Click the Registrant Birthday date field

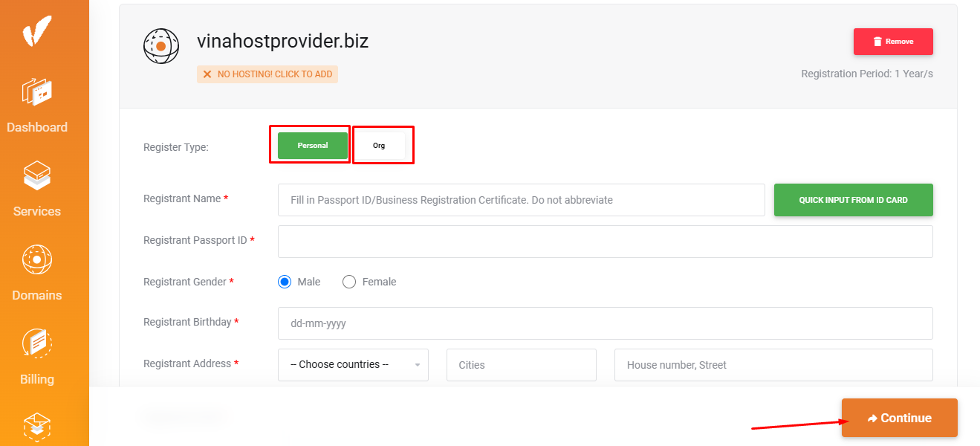tap(605, 323)
